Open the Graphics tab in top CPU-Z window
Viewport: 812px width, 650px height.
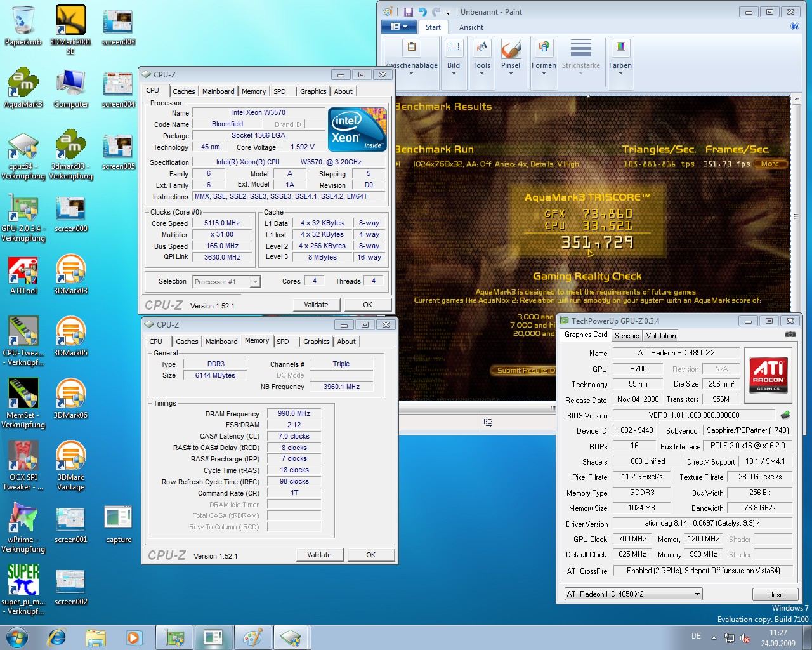tap(313, 91)
